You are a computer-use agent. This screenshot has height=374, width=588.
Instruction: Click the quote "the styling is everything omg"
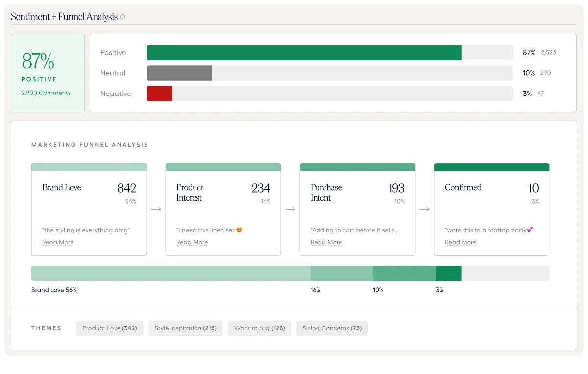point(86,230)
